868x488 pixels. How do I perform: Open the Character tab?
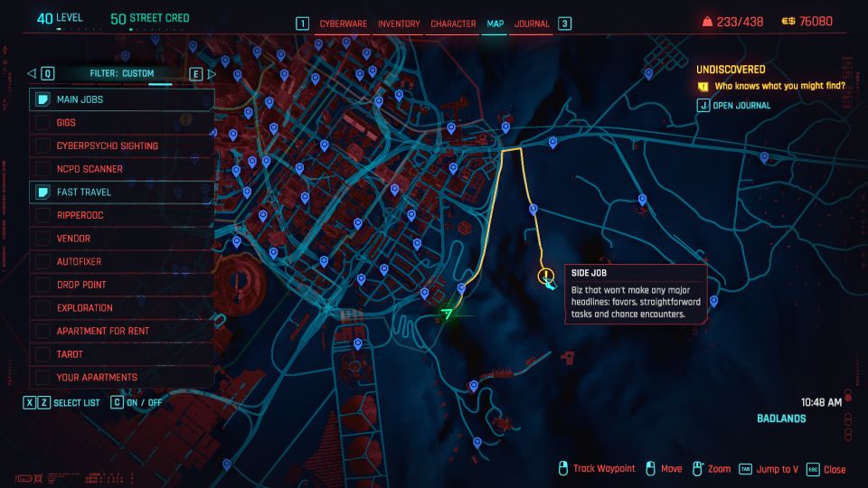pyautogui.click(x=453, y=23)
